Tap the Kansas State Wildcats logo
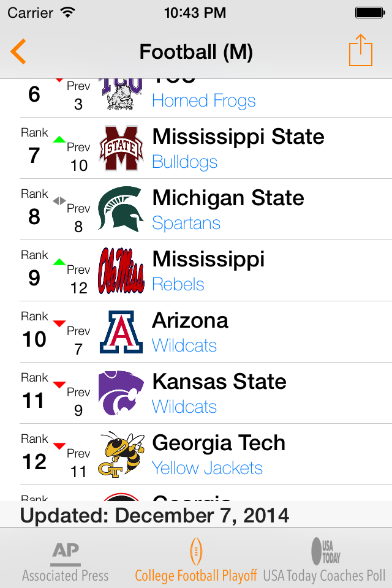 (121, 393)
